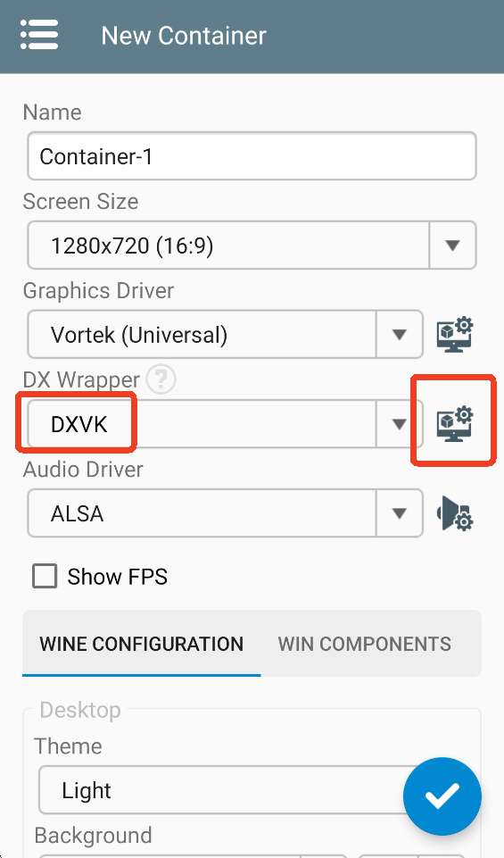Open the hamburger navigation menu
Image resolution: width=504 pixels, height=858 pixels.
pos(39,35)
